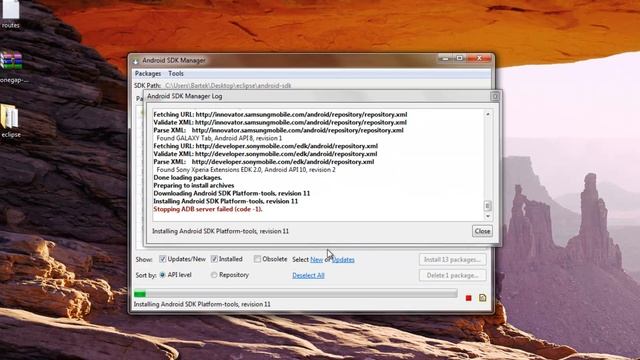The width and height of the screenshot is (640, 360).
Task: Click 'Downloading Android SDK Platform-tools' log line
Action: (x=231, y=193)
